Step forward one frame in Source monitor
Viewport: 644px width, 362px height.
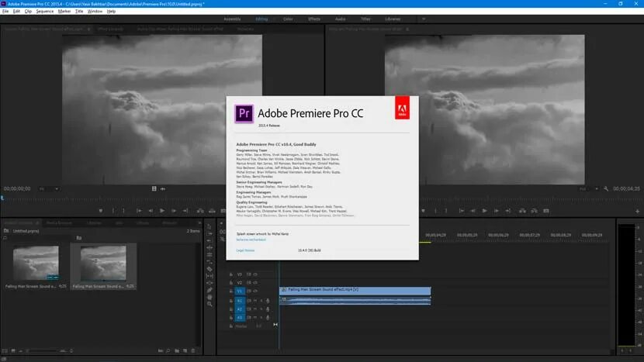[174, 211]
